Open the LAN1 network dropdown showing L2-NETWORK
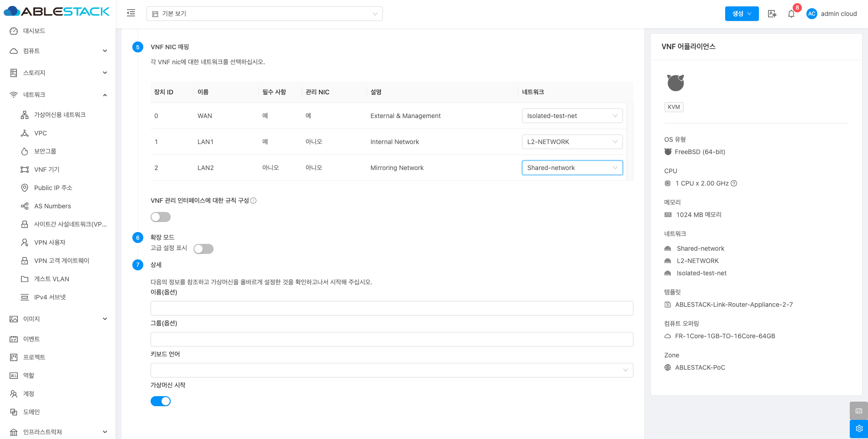The height and width of the screenshot is (439, 868). coord(572,142)
